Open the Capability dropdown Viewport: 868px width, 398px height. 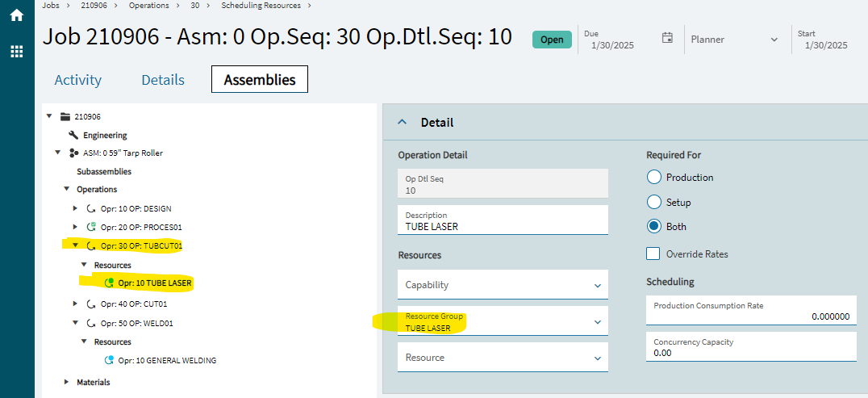pyautogui.click(x=503, y=285)
